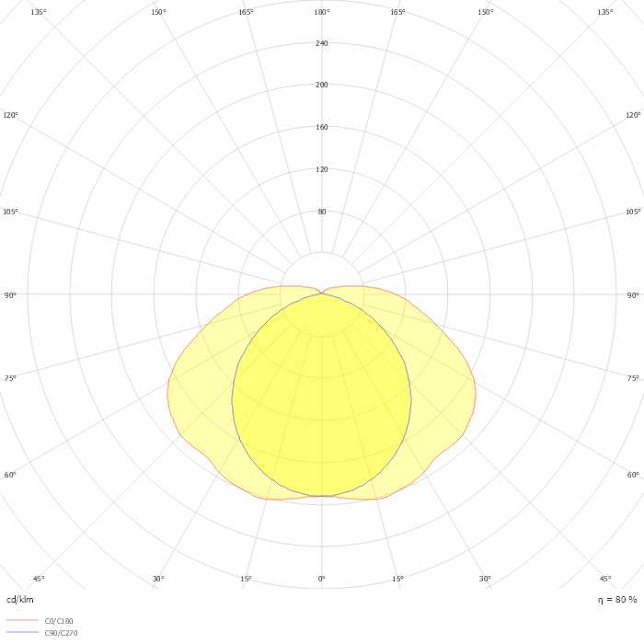644x644 pixels.
Task: Click the 15° label right of 0°
Action: tap(397, 579)
